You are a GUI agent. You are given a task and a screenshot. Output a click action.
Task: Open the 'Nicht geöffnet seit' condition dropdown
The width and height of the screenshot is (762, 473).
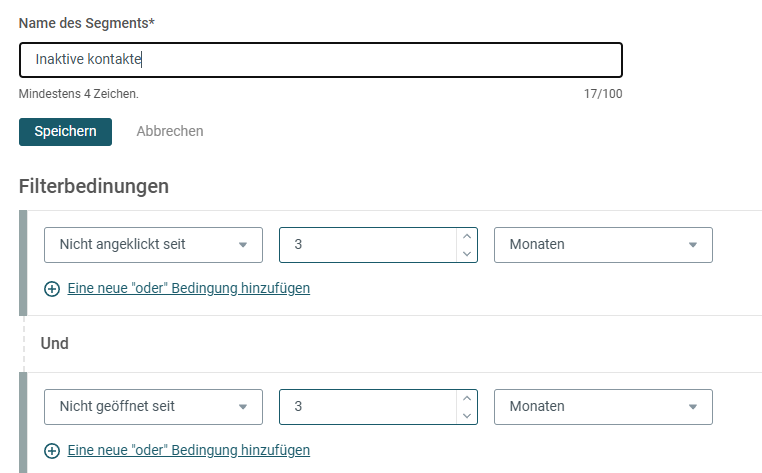coord(154,406)
